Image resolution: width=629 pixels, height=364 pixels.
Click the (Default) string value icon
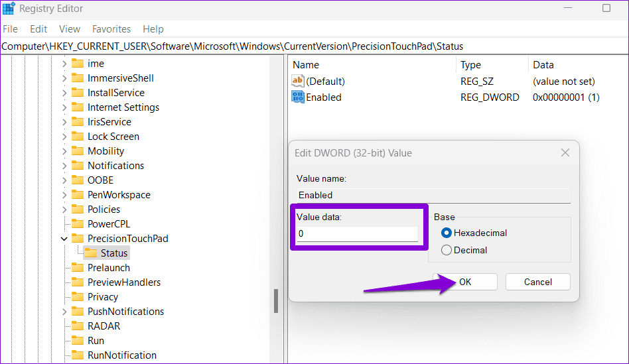coord(298,81)
